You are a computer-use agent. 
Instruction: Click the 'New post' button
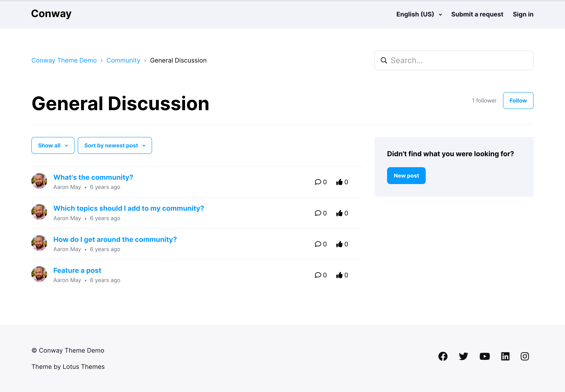406,176
